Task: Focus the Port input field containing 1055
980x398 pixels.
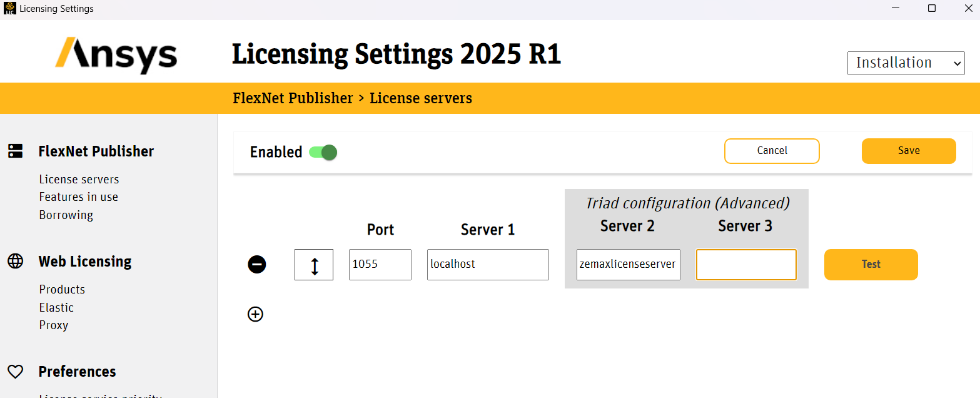Action: click(380, 265)
